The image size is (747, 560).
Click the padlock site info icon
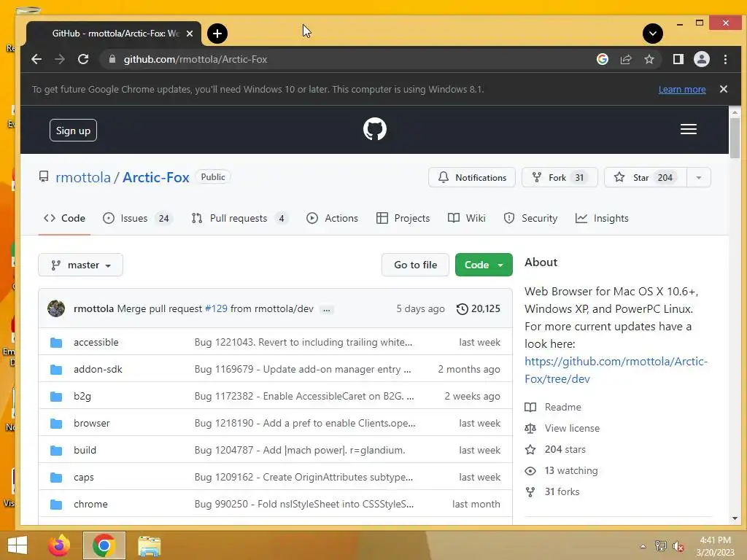point(112,59)
